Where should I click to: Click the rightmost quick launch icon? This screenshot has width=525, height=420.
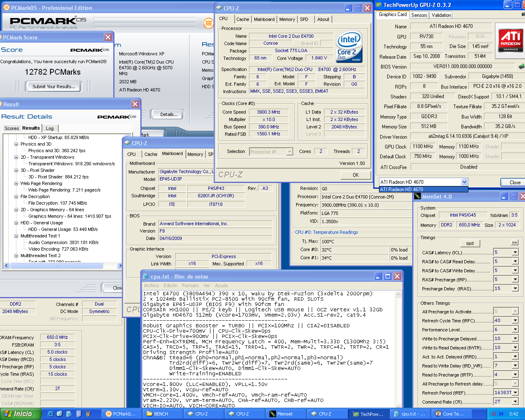pyautogui.click(x=88, y=414)
